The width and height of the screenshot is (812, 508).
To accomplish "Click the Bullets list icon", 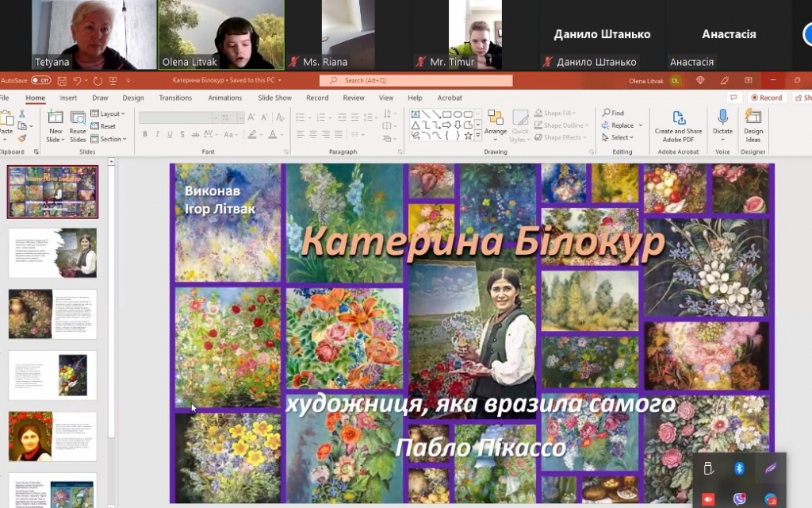I will (x=300, y=117).
